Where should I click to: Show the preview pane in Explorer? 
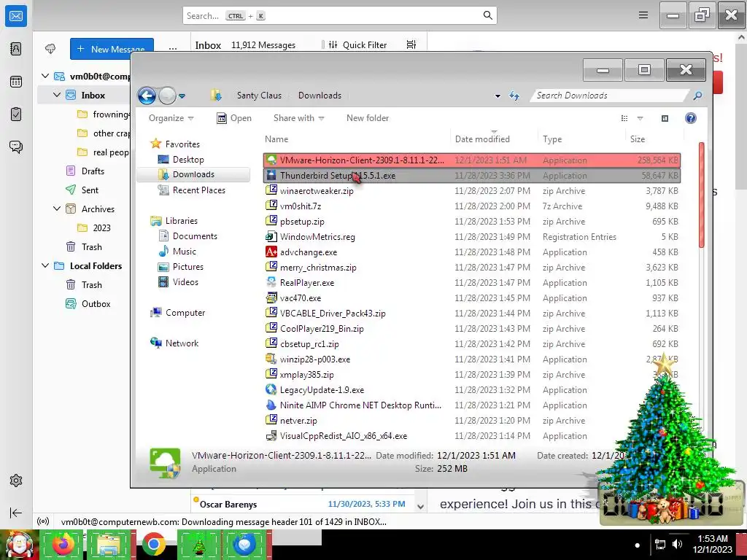click(665, 118)
